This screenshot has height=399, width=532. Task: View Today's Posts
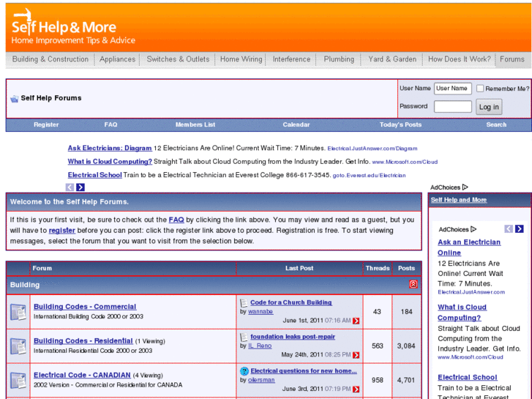point(400,124)
